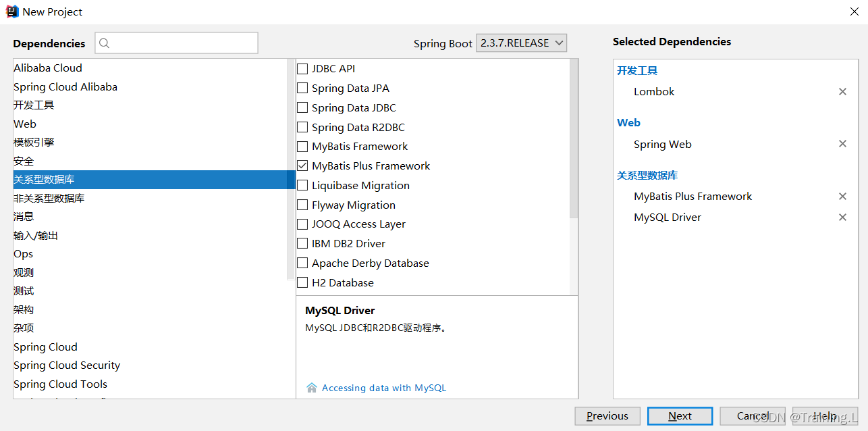Click the IntelliJ IDEA logo in title bar
868x431 pixels.
12,11
